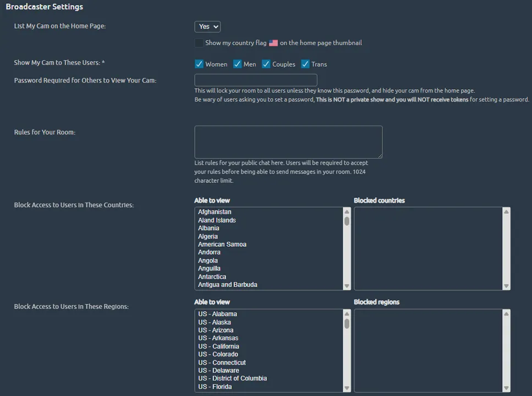Select Antigua and Barbuda in the list
Image resolution: width=532 pixels, height=396 pixels.
point(227,284)
